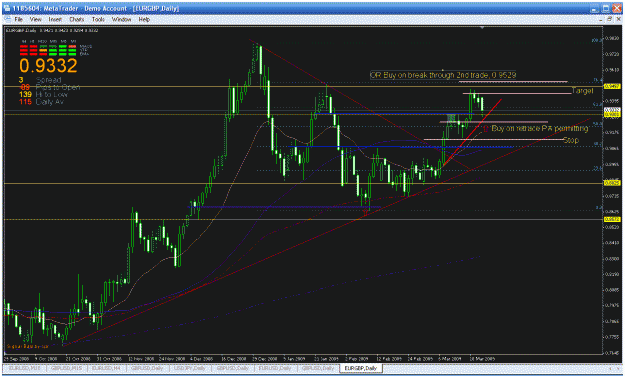Click the yellow 0.9497 price tag on axis
Viewport: 625px width, 376px height.
(x=611, y=86)
